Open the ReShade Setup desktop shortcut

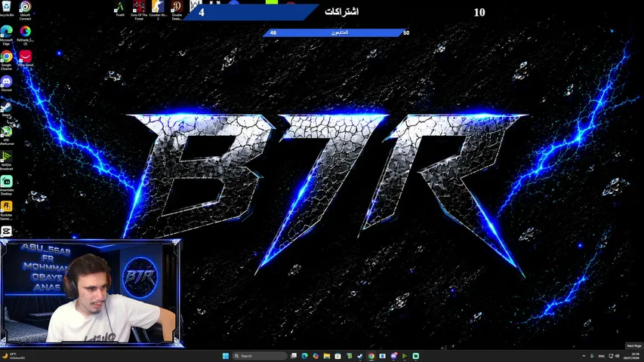click(x=25, y=35)
